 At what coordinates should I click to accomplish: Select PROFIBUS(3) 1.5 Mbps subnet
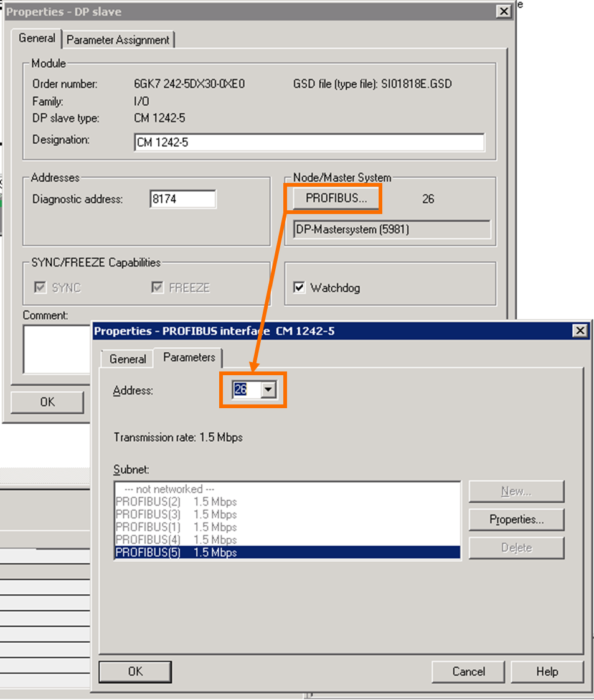click(x=287, y=515)
